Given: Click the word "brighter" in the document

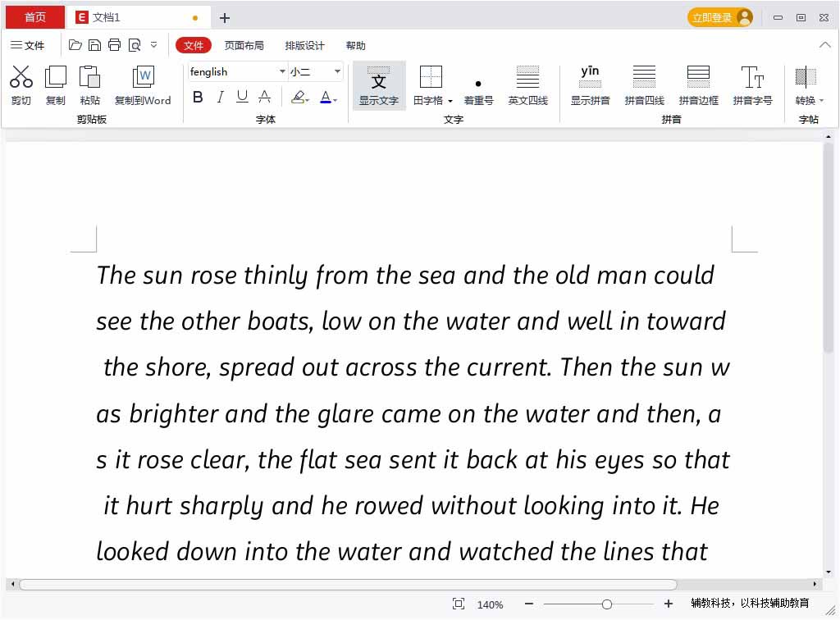Looking at the screenshot, I should pyautogui.click(x=174, y=414).
